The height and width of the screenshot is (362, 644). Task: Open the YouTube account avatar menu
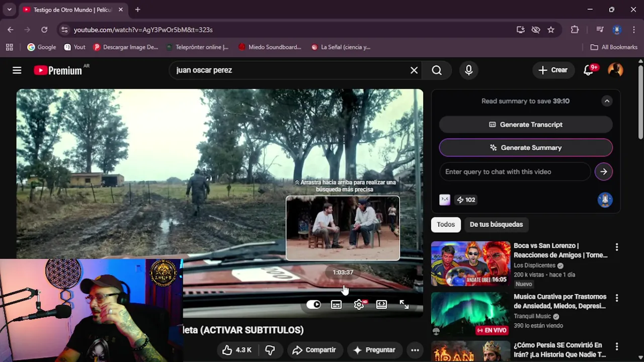(615, 70)
